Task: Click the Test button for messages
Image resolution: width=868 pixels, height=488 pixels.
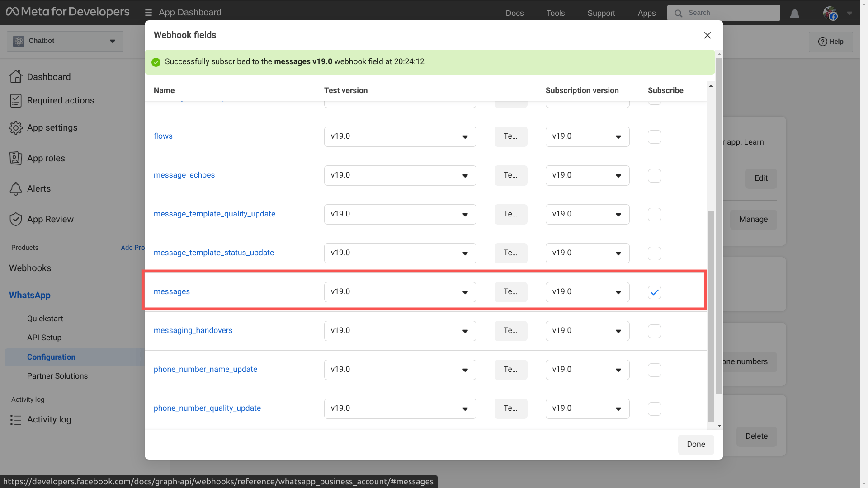Action: point(511,292)
